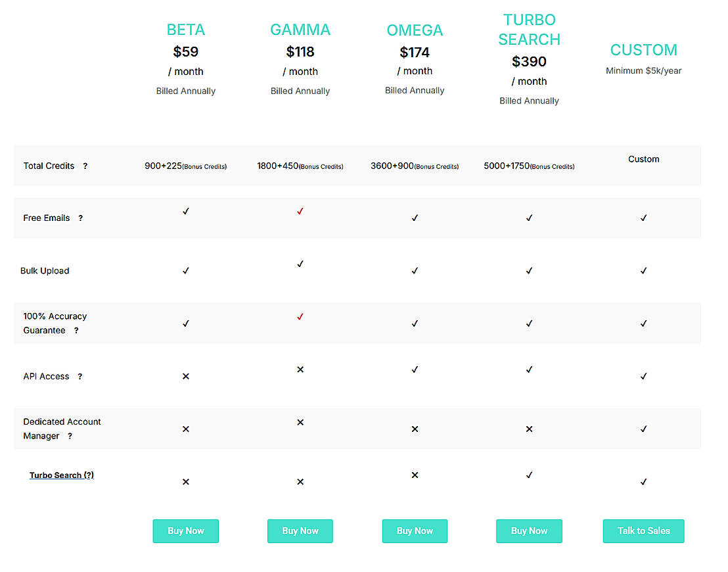Viewport: 728px width, 572px height.
Task: Click the question mark next to API Access
Action: click(x=80, y=377)
